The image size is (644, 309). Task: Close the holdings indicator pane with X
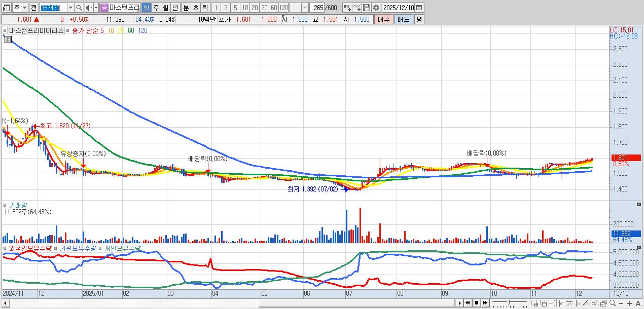639,247
